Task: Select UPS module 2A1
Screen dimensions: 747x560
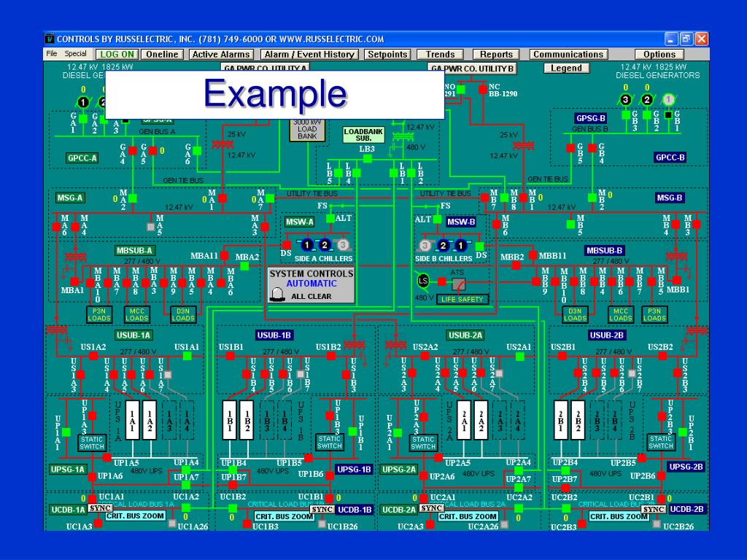Action: (464, 420)
